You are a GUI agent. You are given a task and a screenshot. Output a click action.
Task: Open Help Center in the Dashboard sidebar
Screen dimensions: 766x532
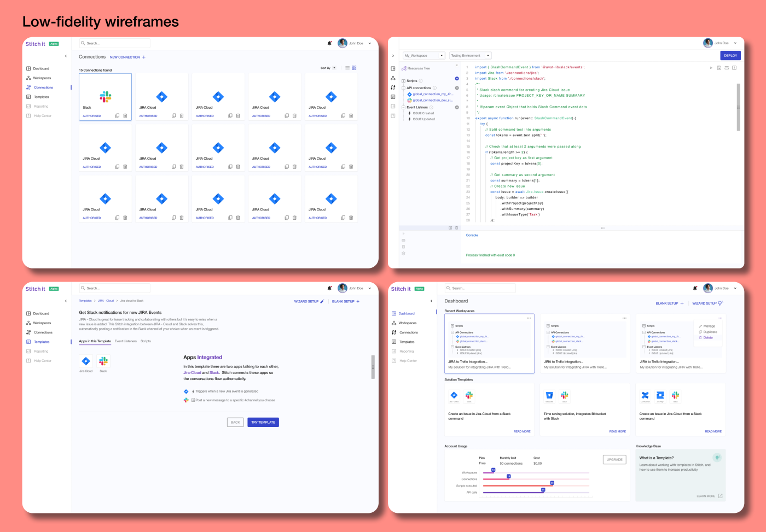405,361
